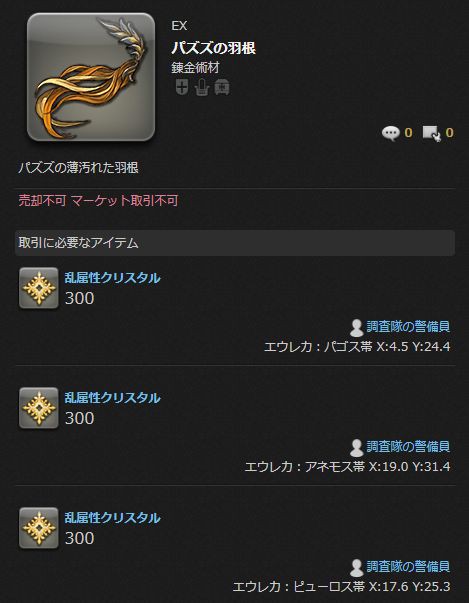The image size is (469, 603).
Task: Click crystal icon in the アネモス帯 entry
Action: click(x=39, y=408)
